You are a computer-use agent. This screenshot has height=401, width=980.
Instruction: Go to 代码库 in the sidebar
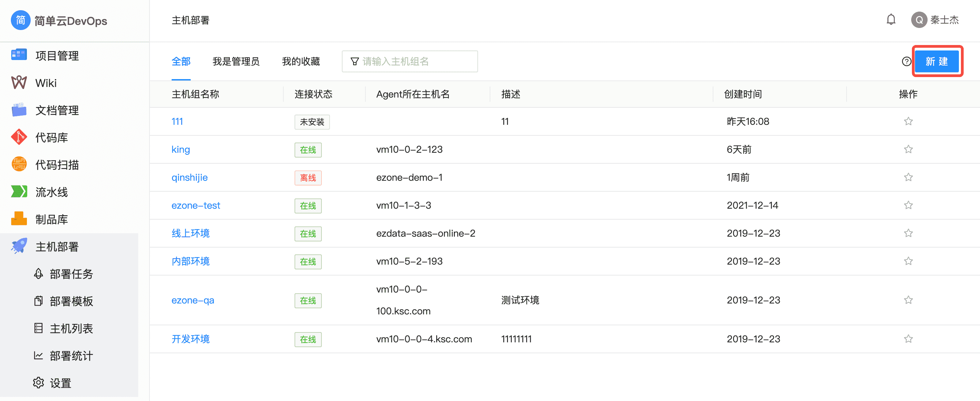pyautogui.click(x=51, y=137)
